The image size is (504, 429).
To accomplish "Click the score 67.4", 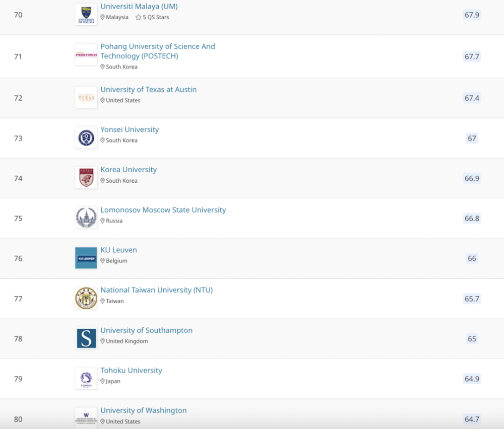I will click(472, 98).
